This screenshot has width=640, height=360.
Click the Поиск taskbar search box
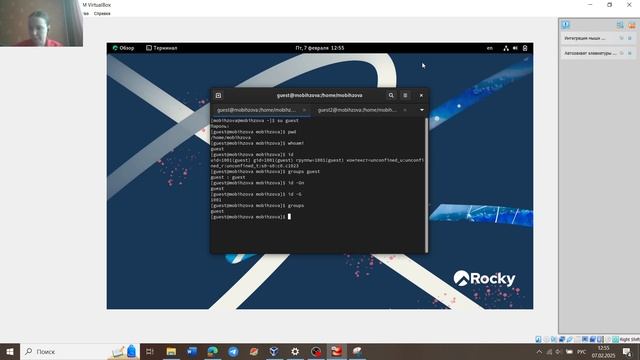(80, 351)
